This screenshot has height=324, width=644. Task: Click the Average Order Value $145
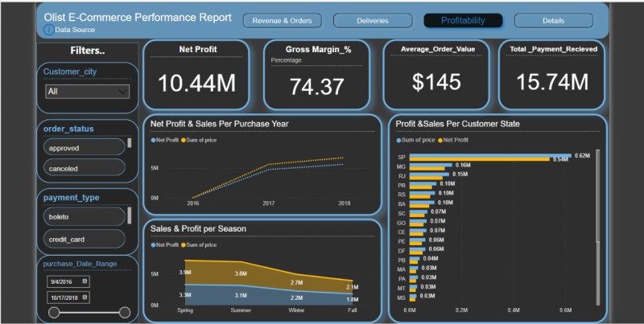[x=436, y=82]
